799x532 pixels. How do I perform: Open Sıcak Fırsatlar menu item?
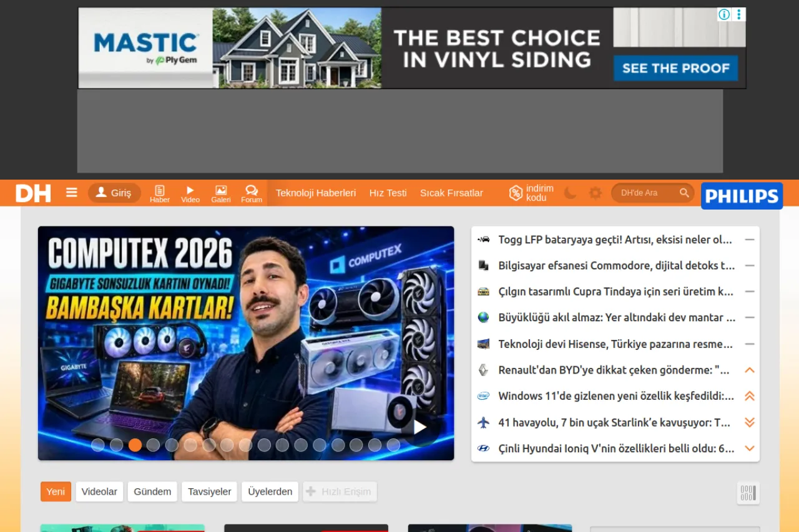tap(451, 193)
